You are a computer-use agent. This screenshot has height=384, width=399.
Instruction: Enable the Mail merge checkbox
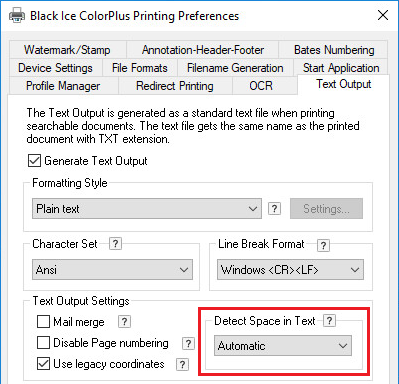click(43, 322)
